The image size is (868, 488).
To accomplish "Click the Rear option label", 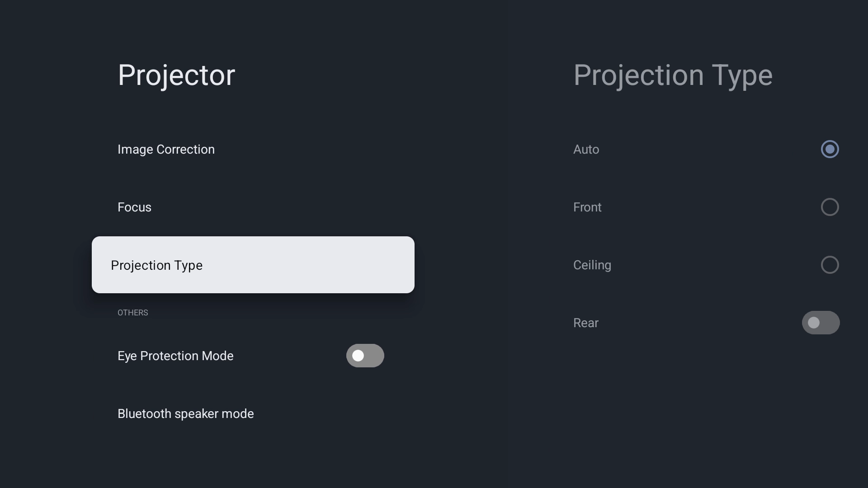I will click(585, 323).
